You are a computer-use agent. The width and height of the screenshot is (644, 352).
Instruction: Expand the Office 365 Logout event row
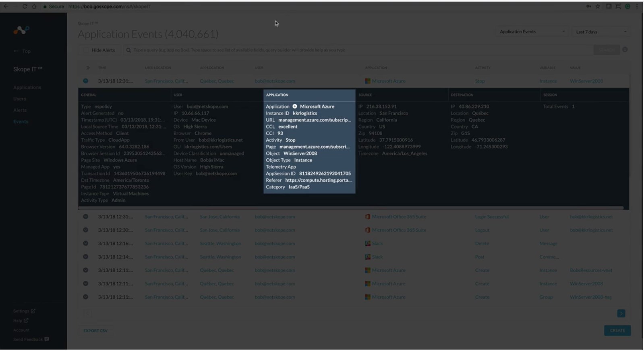tap(85, 230)
